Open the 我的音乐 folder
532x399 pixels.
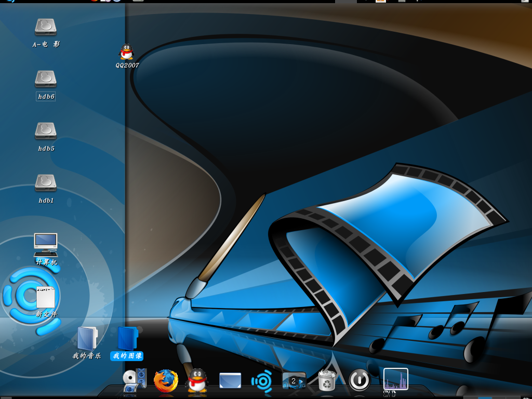point(87,338)
